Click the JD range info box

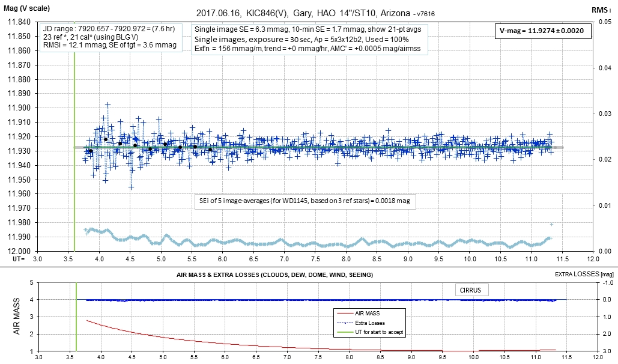click(x=111, y=37)
